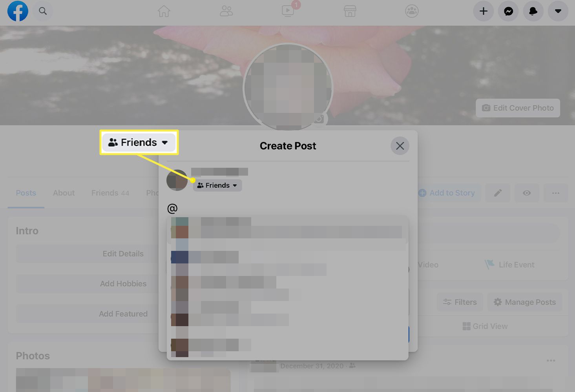Click the pencil edit profile icon
Screen dimensions: 575x392
pos(498,193)
